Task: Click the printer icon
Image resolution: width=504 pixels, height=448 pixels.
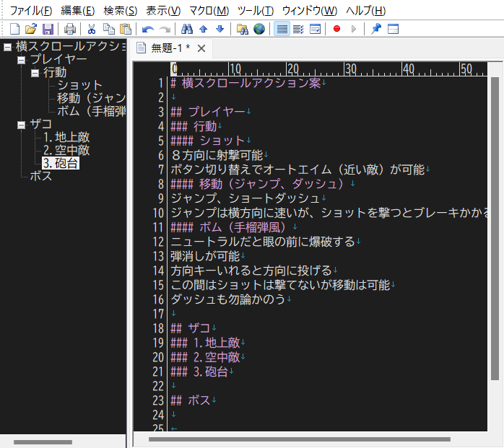Action: pyautogui.click(x=70, y=29)
